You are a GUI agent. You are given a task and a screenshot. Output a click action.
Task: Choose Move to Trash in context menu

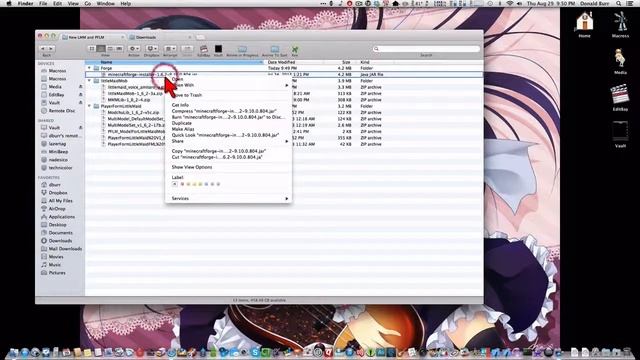(x=228, y=95)
